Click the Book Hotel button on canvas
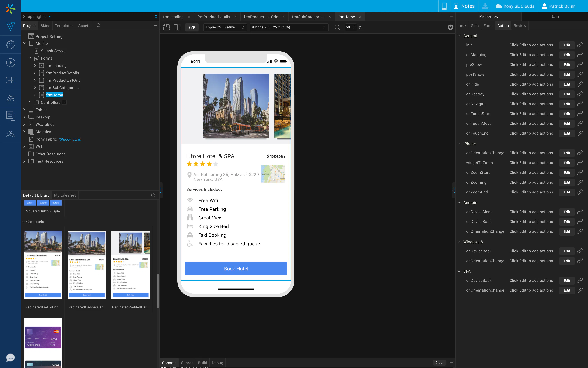Viewport: 588px width, 368px height. [x=236, y=268]
